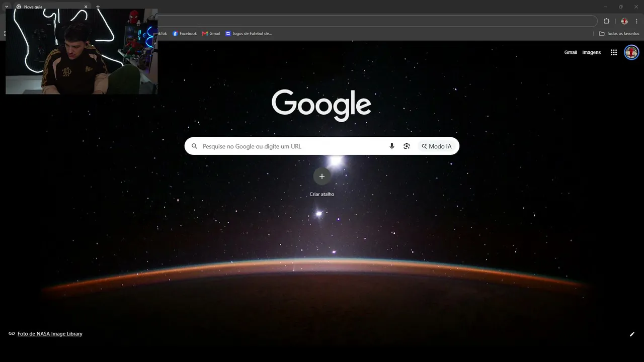Open the Todos os favoritos folder
644x362 pixels.
[x=619, y=34]
